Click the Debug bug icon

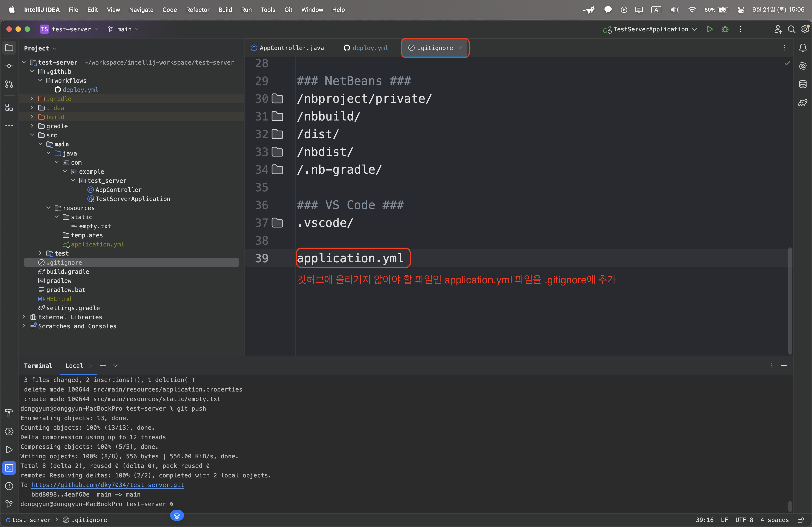pyautogui.click(x=725, y=29)
